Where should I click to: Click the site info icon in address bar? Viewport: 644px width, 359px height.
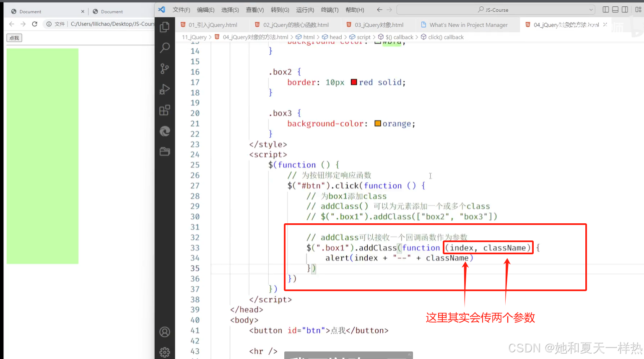49,24
